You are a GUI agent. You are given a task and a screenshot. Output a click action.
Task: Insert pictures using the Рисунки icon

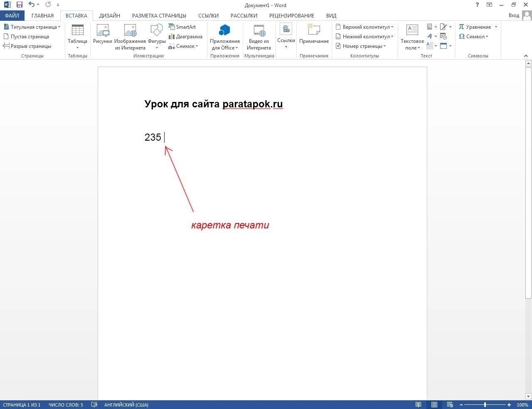[x=103, y=34]
